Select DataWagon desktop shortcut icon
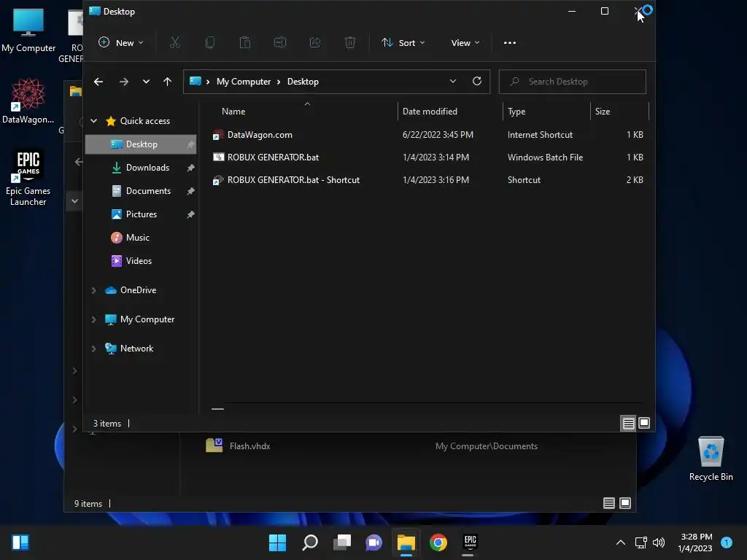 (28, 101)
